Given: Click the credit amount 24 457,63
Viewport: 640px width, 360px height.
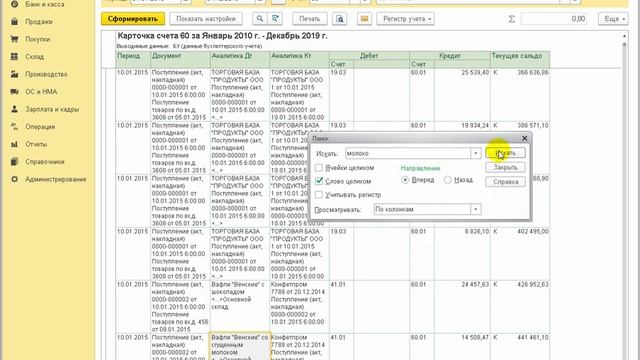Looking at the screenshot, I should tap(475, 284).
